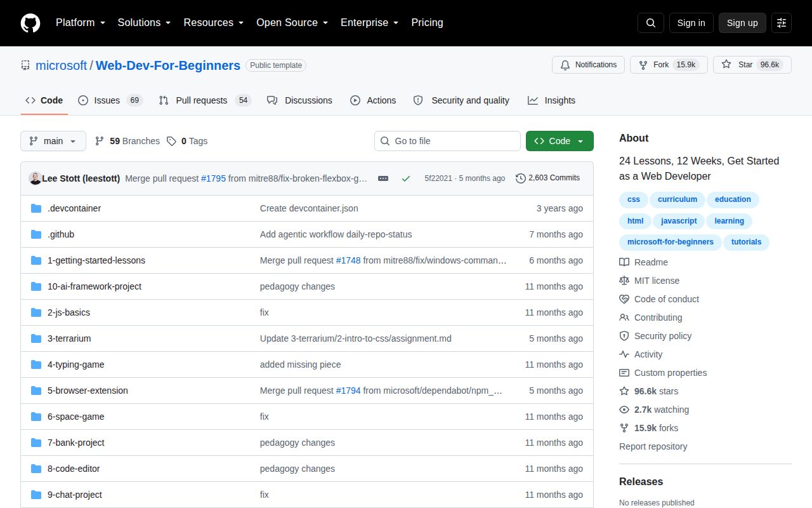Click the Code of conduct heart icon

click(x=624, y=299)
